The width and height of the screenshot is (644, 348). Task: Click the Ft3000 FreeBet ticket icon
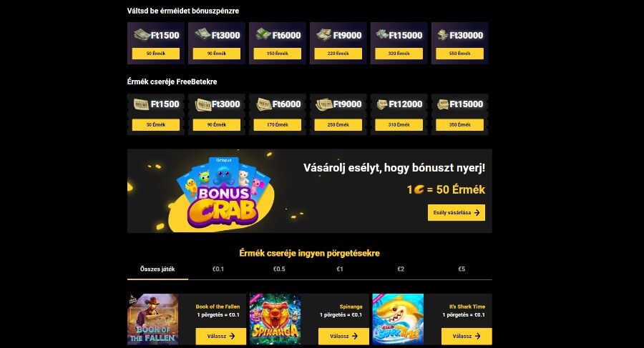coord(203,104)
